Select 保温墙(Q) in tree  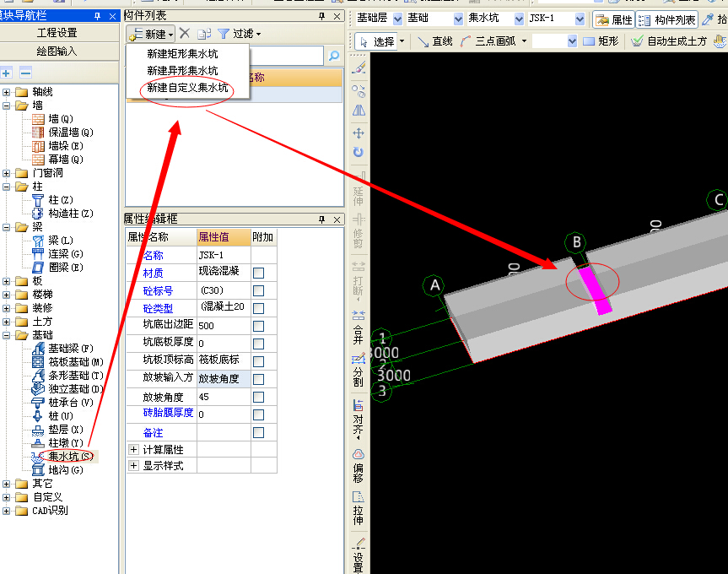[x=71, y=133]
